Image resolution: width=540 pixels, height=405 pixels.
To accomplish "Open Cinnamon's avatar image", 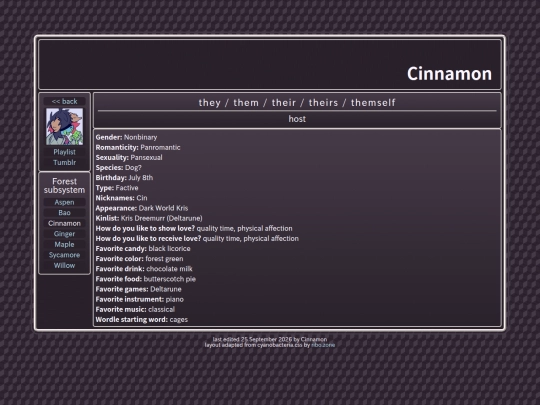I will click(64, 126).
